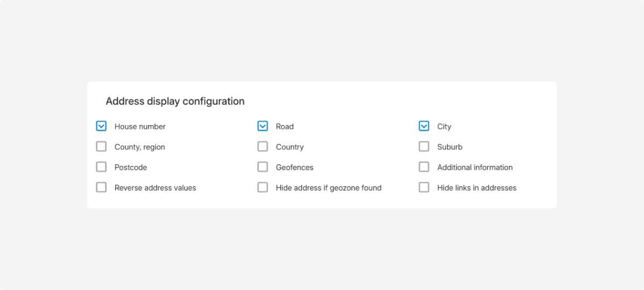Screen dimensions: 644x290
Task: Check the Suburb checkbox box
Action: [424, 147]
